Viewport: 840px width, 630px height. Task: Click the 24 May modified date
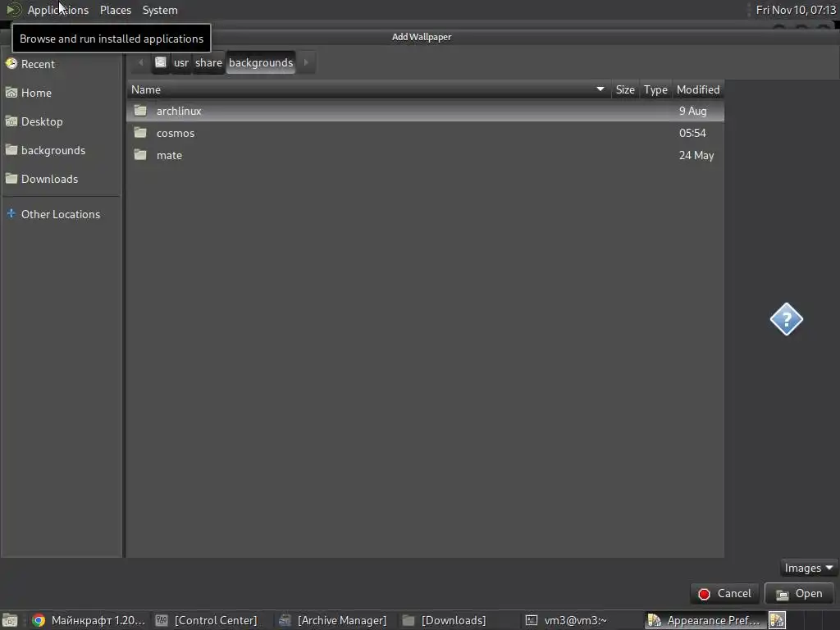click(696, 155)
